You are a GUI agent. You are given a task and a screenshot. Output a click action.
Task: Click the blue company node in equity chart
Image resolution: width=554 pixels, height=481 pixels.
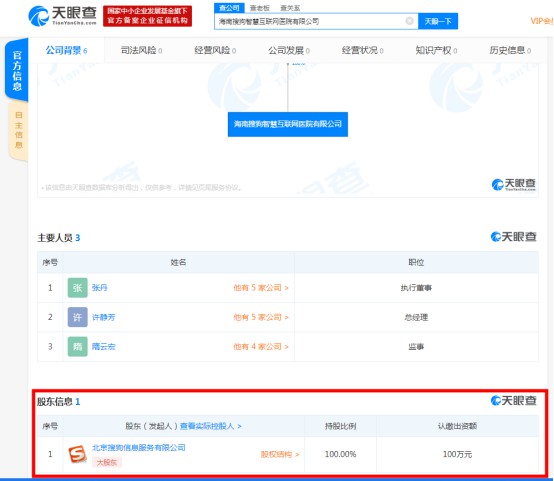(x=288, y=124)
